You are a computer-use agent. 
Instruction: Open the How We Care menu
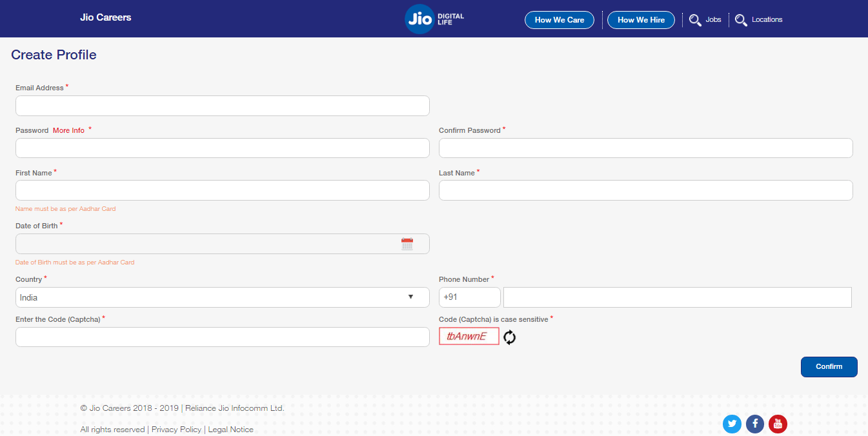[559, 20]
